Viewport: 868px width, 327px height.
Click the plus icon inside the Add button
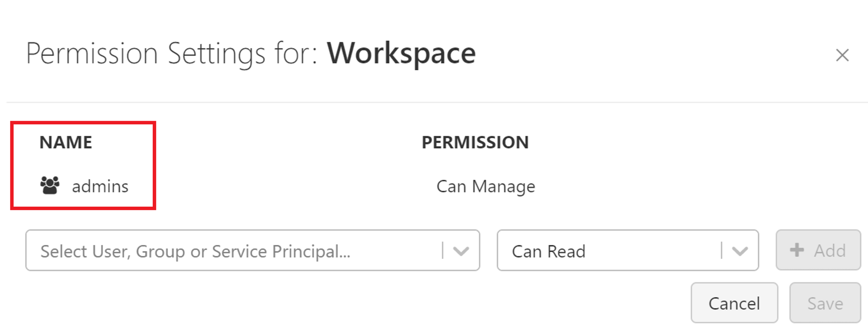796,250
